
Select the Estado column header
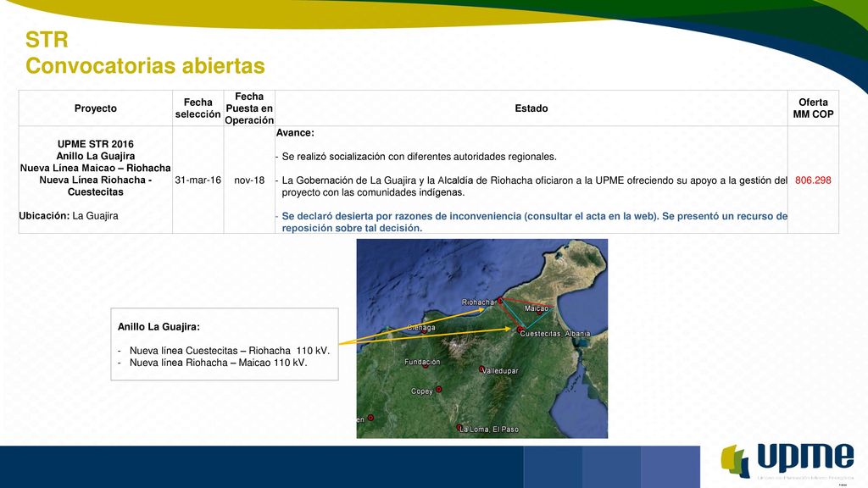coord(531,108)
